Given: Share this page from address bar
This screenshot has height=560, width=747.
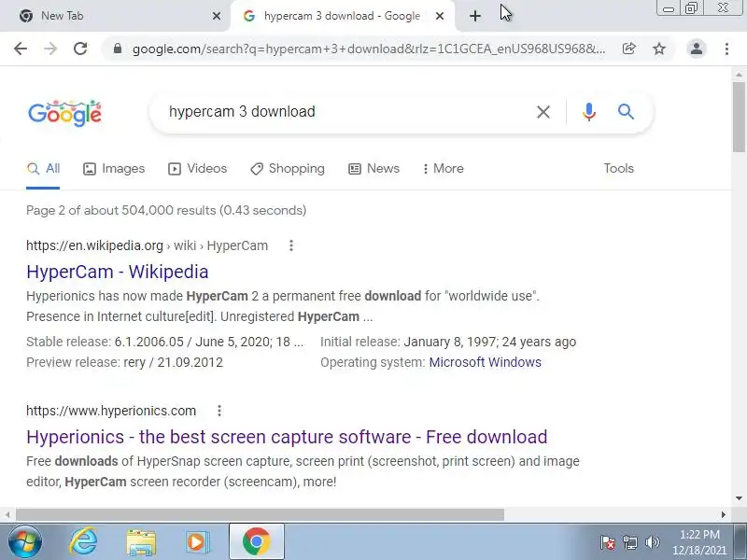Looking at the screenshot, I should (x=628, y=49).
